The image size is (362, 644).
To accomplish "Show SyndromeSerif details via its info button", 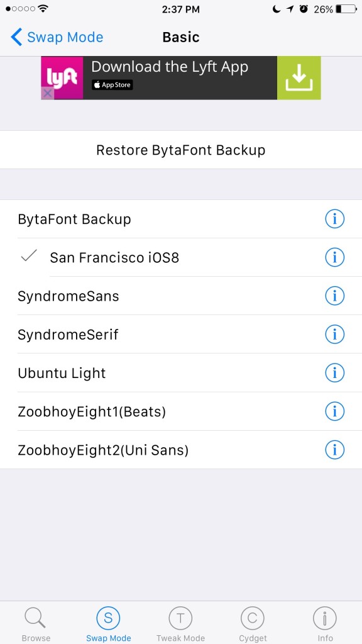I will [335, 334].
